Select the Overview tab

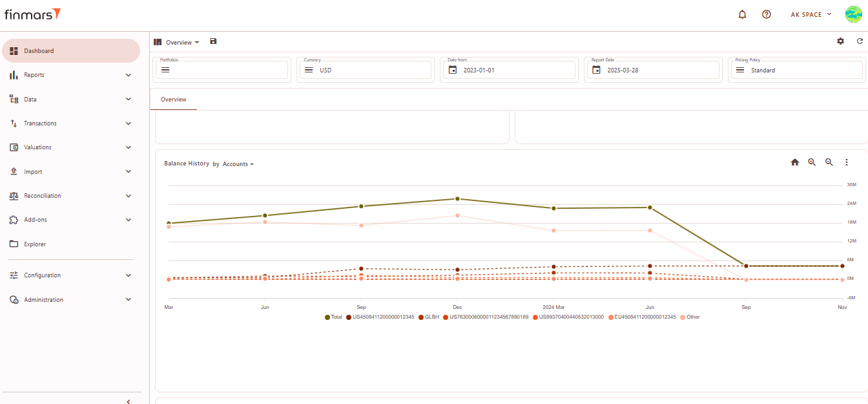(x=173, y=100)
